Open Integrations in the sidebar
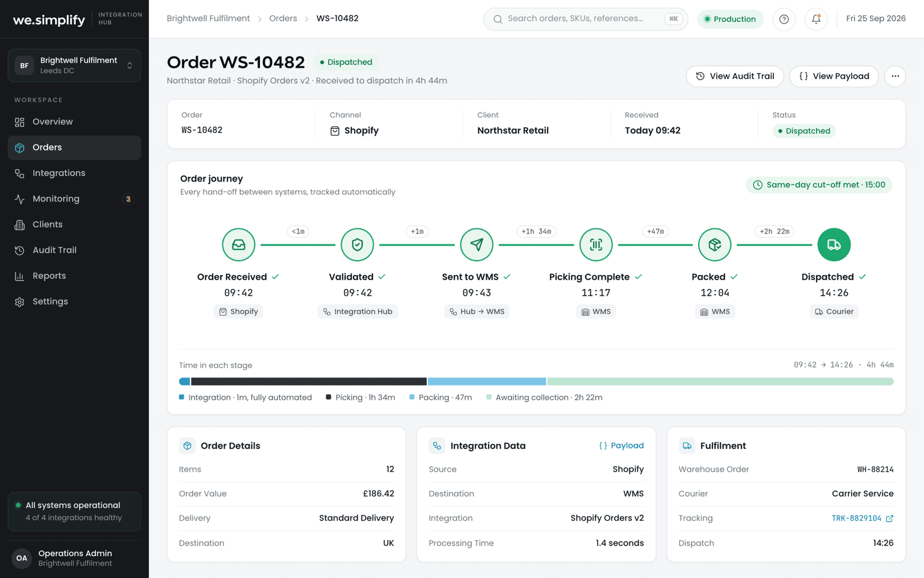This screenshot has height=578, width=924. tap(74, 173)
